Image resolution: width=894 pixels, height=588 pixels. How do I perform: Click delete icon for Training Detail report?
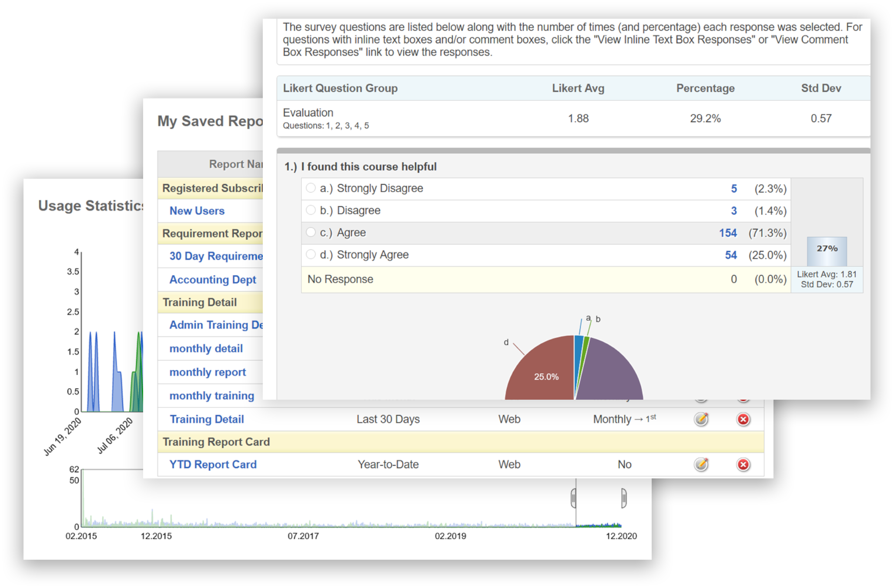743,419
